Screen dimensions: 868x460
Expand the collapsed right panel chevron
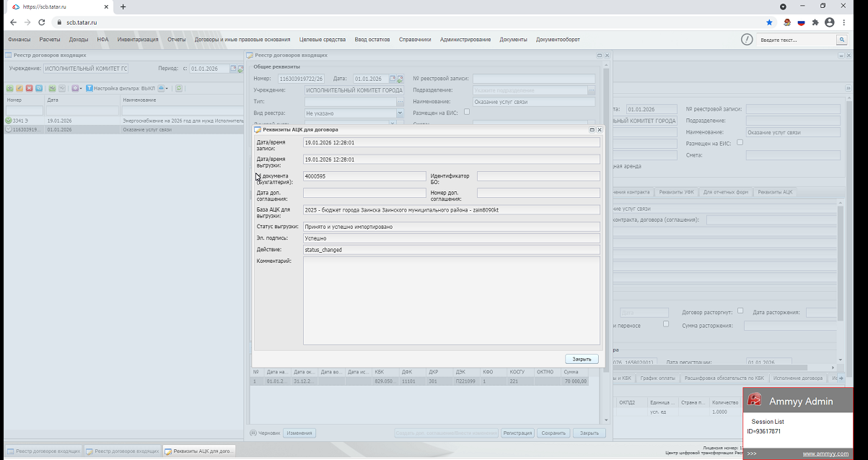click(x=849, y=88)
